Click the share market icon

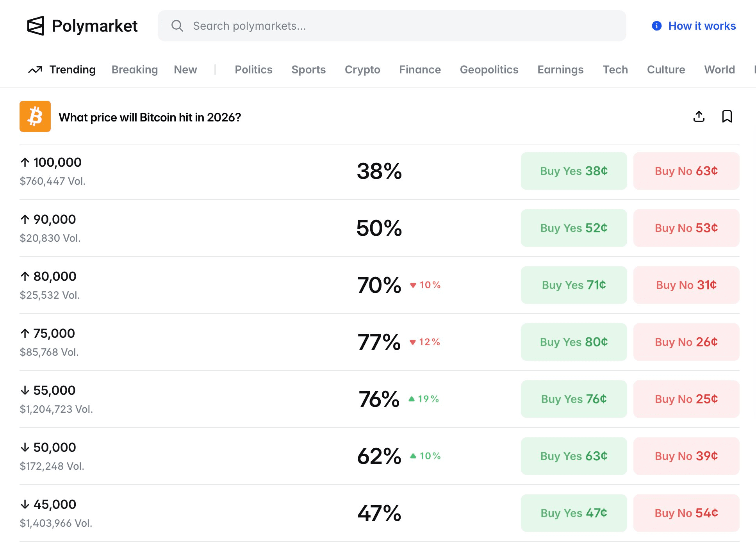coord(699,116)
